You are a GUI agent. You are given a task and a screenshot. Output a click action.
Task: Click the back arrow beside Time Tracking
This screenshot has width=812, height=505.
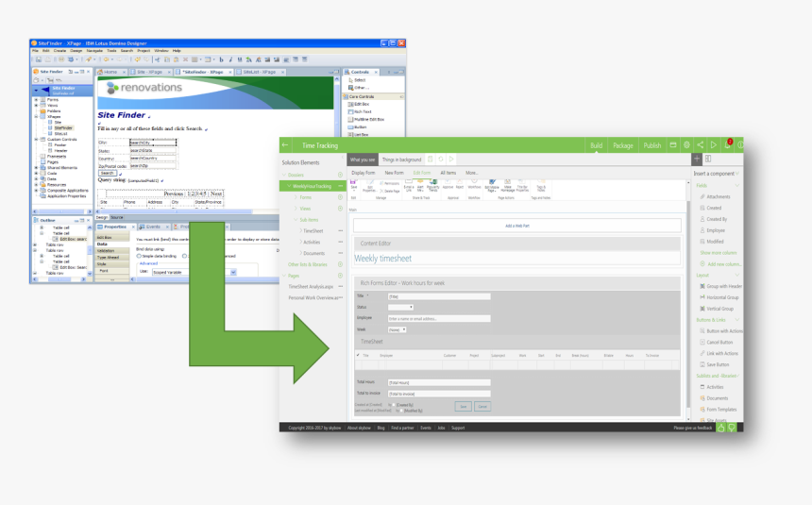[286, 145]
